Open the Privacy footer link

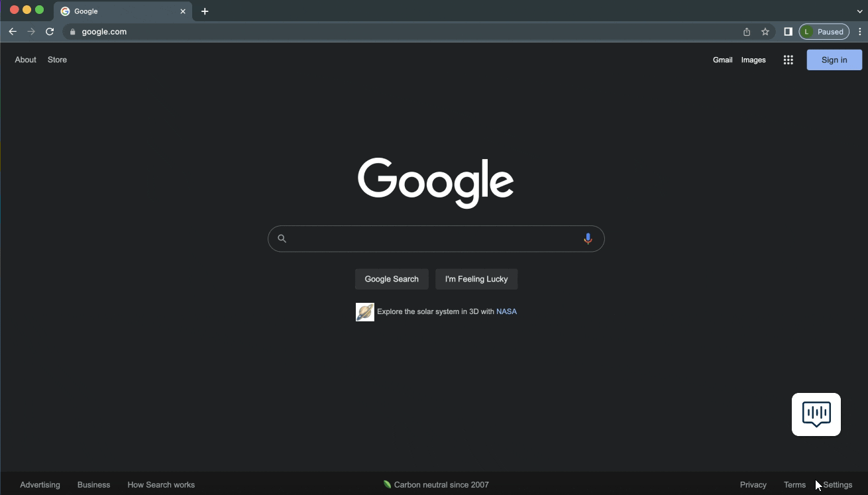tap(753, 485)
